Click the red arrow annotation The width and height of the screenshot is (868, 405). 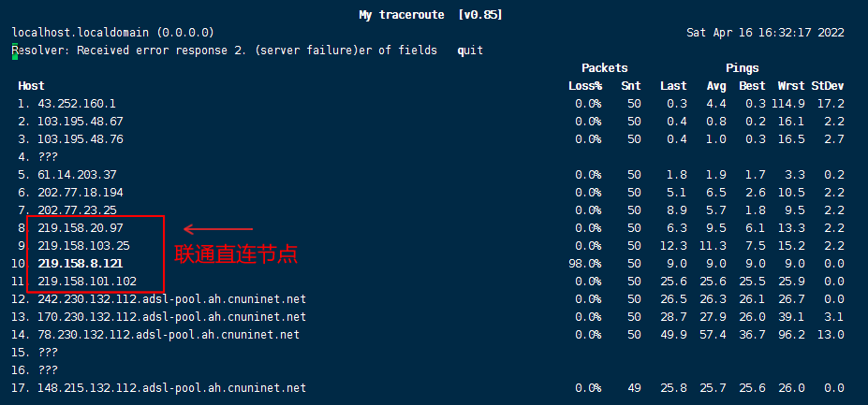[217, 229]
